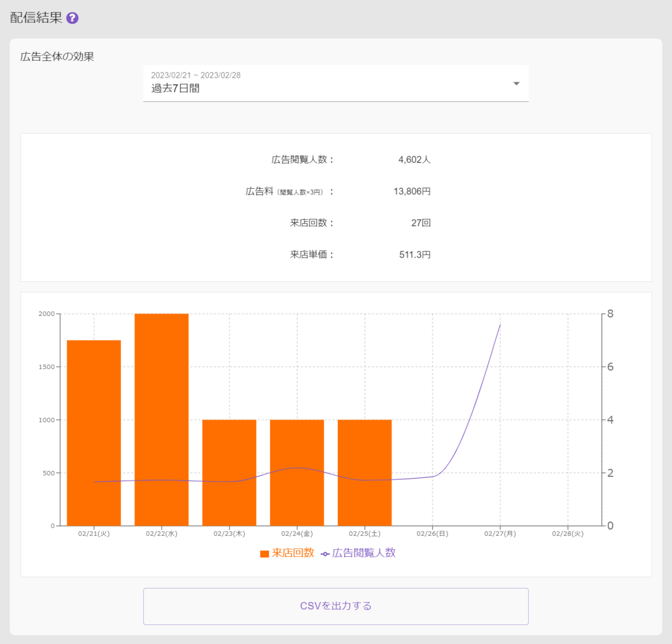Viewport: 672px width, 644px height.
Task: Click the 広告料 (閲覧人数×3円) label
Action: pos(290,192)
